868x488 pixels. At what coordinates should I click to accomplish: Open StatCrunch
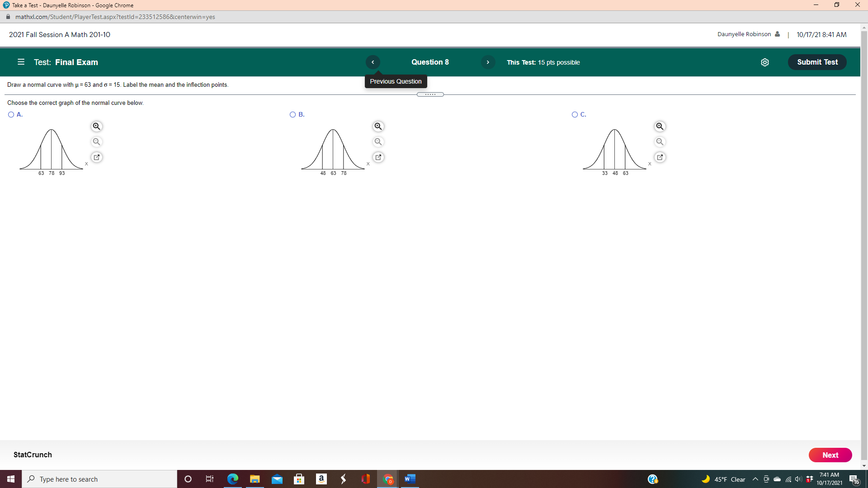click(32, 455)
